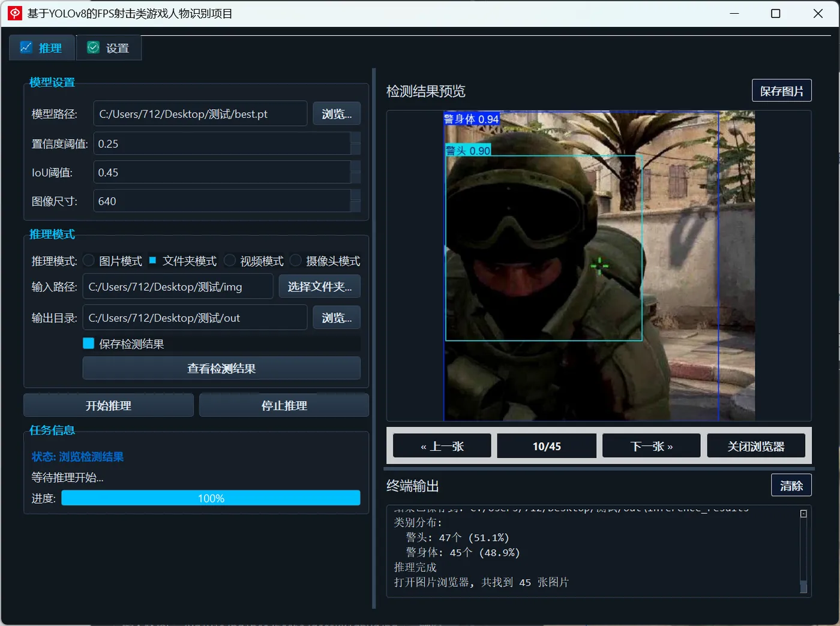Viewport: 840px width, 626px height.
Task: Click the detection result preview image
Action: tap(599, 266)
